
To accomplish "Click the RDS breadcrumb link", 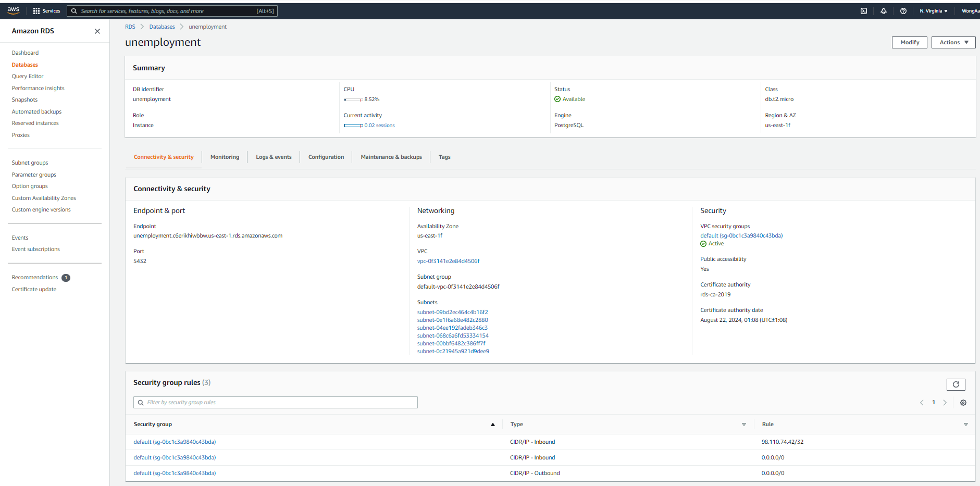I will coord(130,27).
